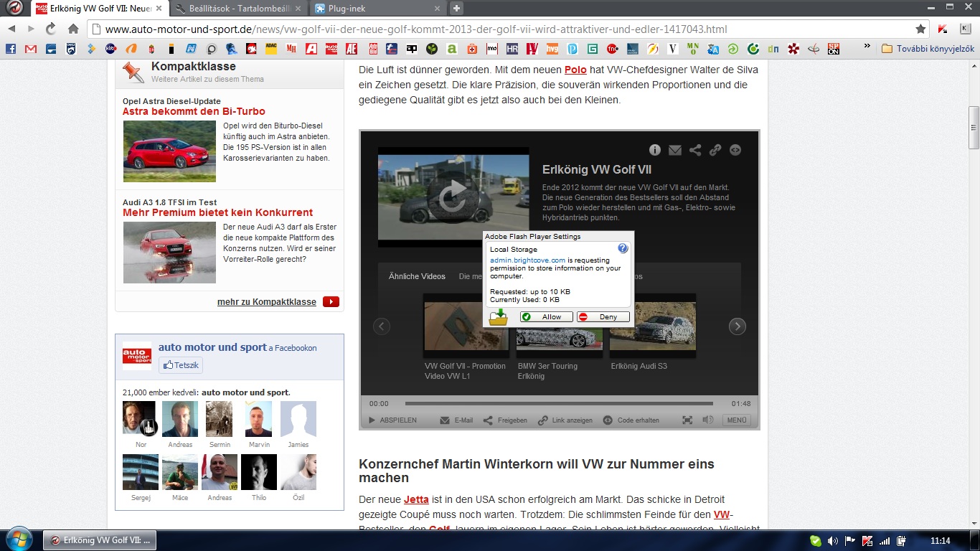This screenshot has width=980, height=551.
Task: Open the SPON bookmark icon
Action: [x=834, y=50]
